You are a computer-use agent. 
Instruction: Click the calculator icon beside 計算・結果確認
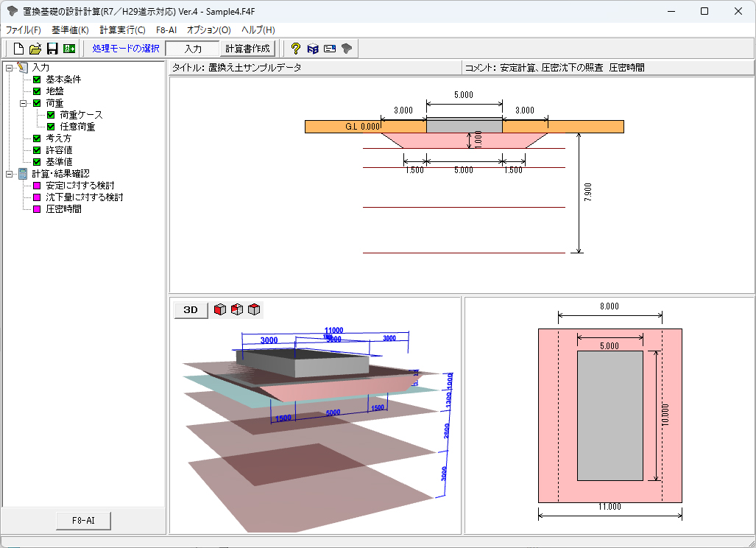(x=23, y=174)
